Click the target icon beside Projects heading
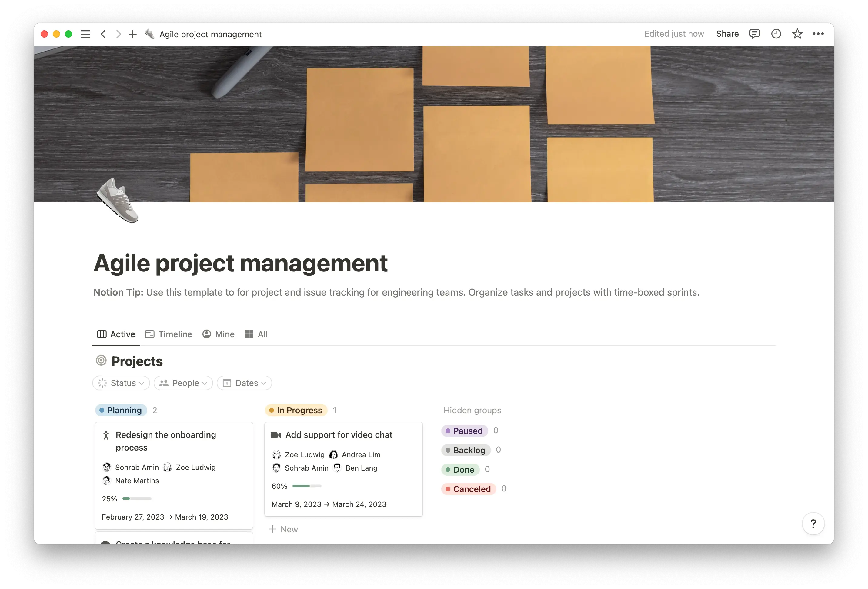 tap(101, 361)
